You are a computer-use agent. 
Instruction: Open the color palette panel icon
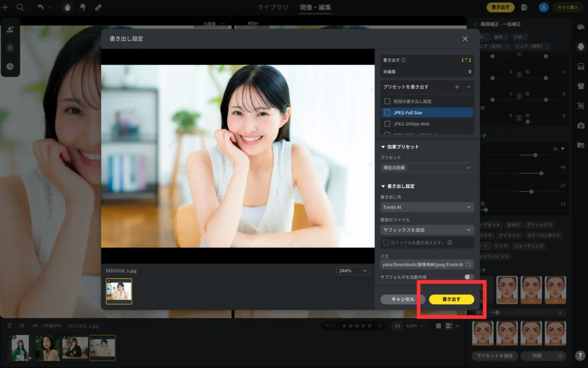click(581, 27)
